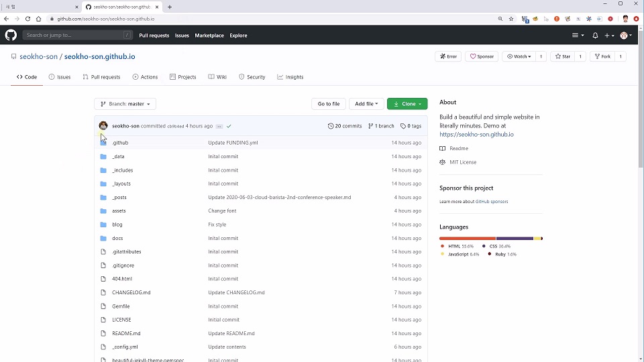
Task: Reload the page in browser
Action: click(28, 19)
